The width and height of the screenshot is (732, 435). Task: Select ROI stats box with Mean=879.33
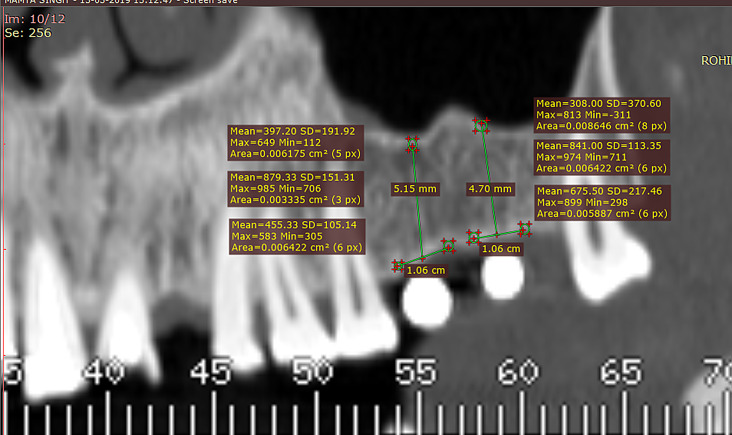pyautogui.click(x=297, y=188)
